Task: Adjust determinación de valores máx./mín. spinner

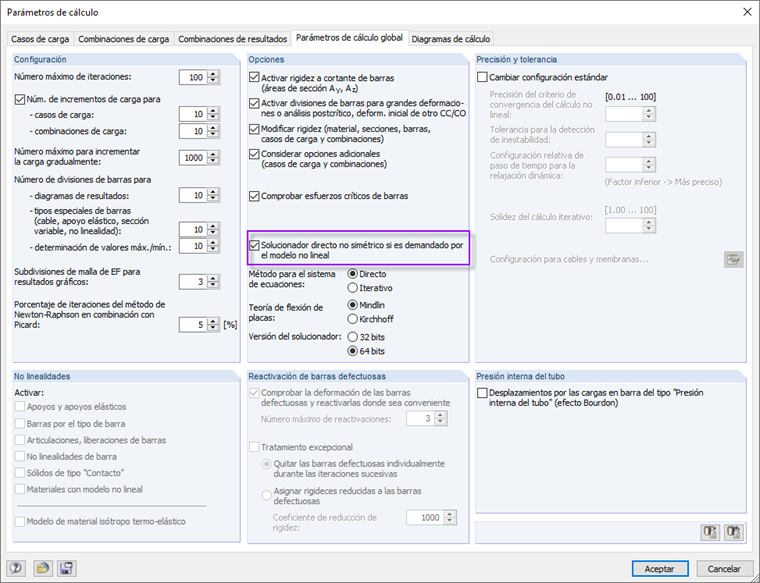Action: tap(213, 246)
